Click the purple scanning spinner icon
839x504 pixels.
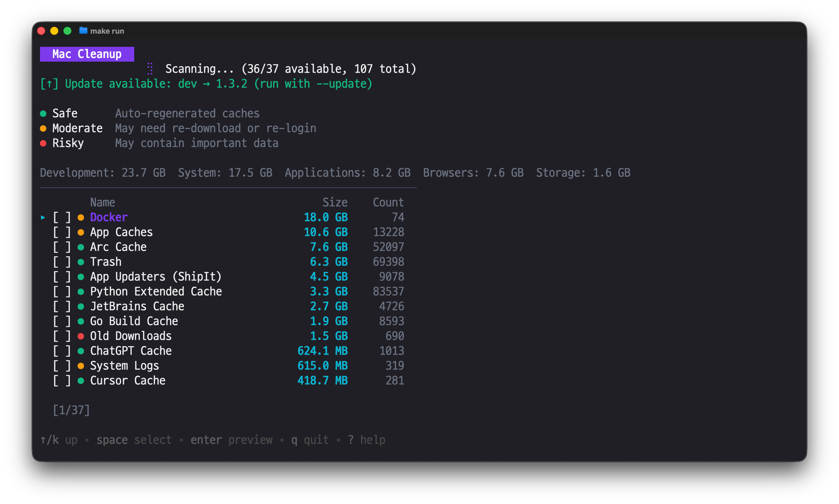coord(150,68)
